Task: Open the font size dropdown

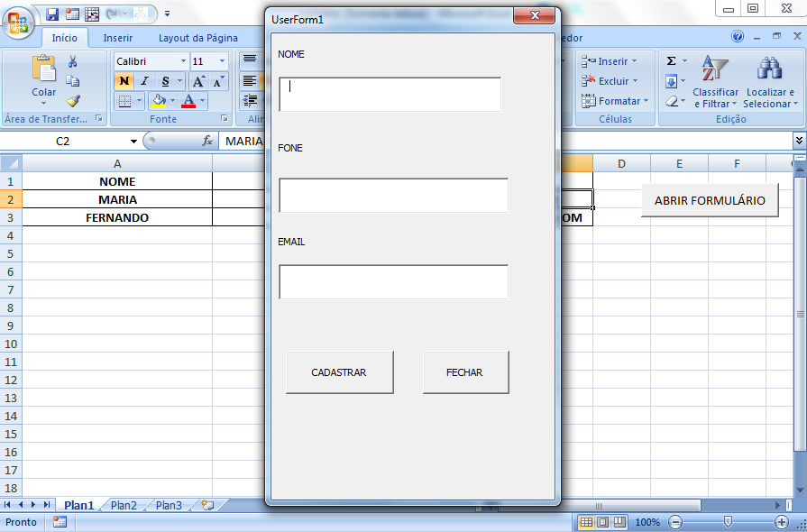Action: (x=223, y=61)
